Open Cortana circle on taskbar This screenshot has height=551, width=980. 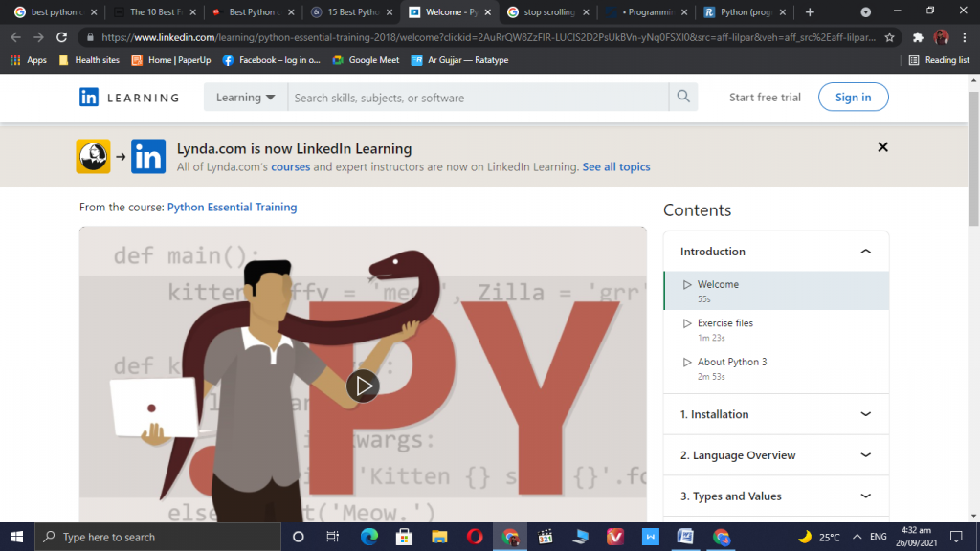pos(299,537)
